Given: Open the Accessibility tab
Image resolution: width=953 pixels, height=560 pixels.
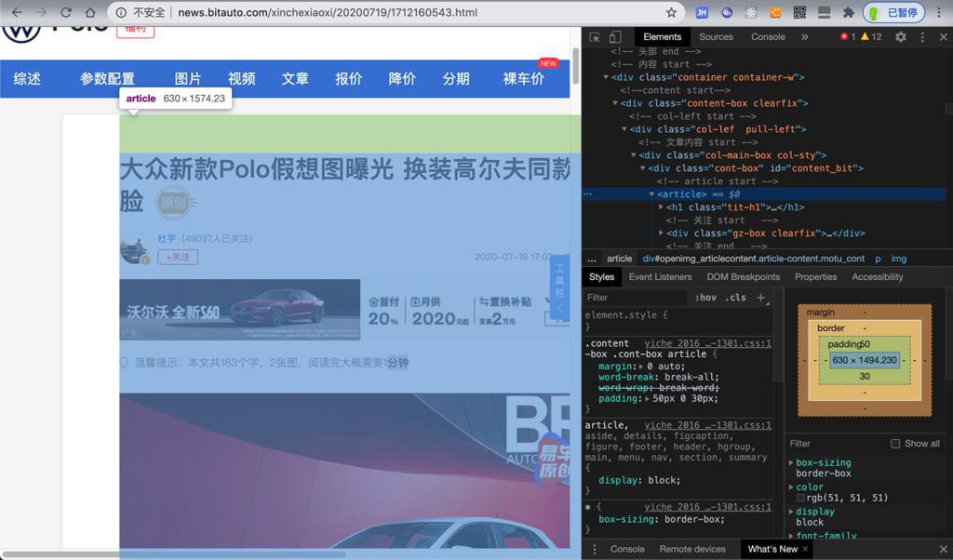Looking at the screenshot, I should [x=877, y=277].
